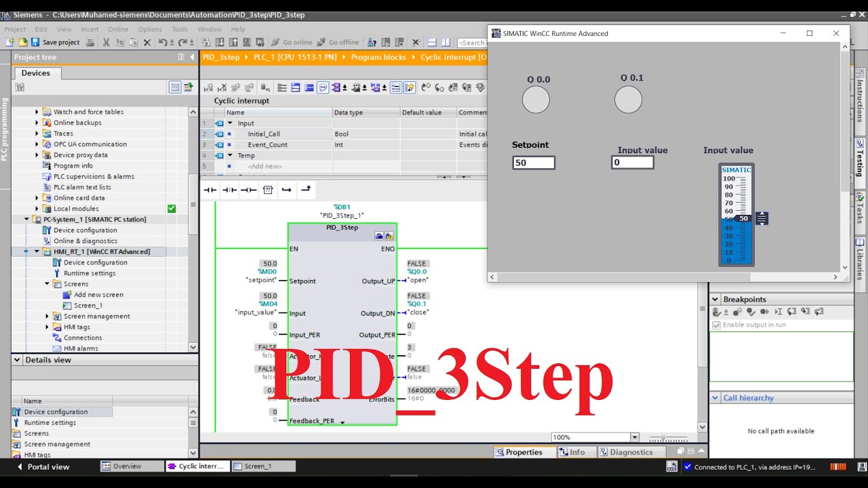868x488 pixels.
Task: Expand the HMI tags folder
Action: pyautogui.click(x=47, y=327)
